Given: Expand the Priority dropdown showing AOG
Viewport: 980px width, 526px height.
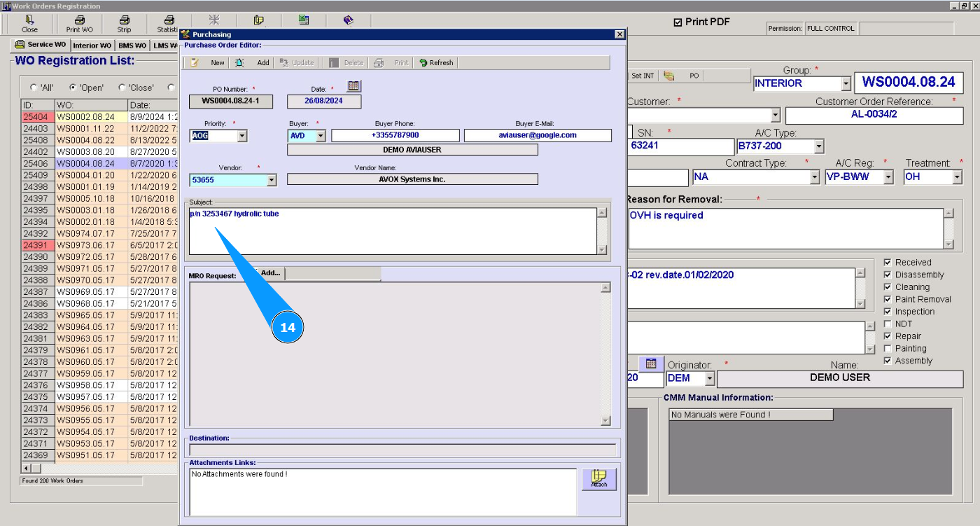Looking at the screenshot, I should [241, 136].
